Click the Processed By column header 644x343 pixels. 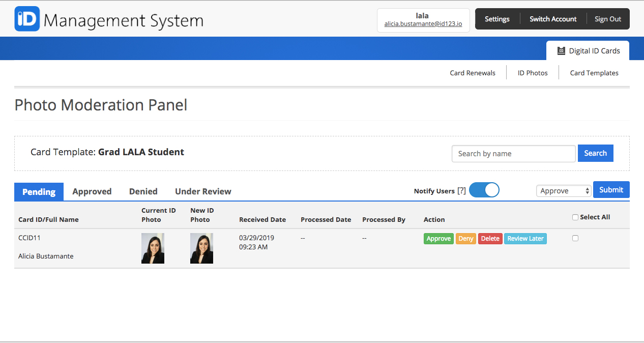click(384, 220)
